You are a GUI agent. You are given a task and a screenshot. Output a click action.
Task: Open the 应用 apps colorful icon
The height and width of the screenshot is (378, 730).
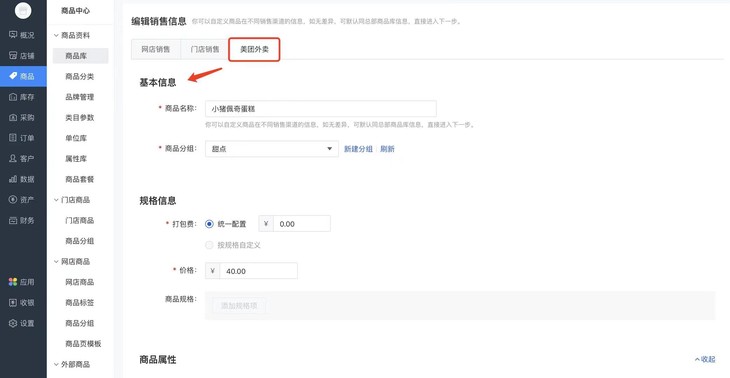(13, 282)
